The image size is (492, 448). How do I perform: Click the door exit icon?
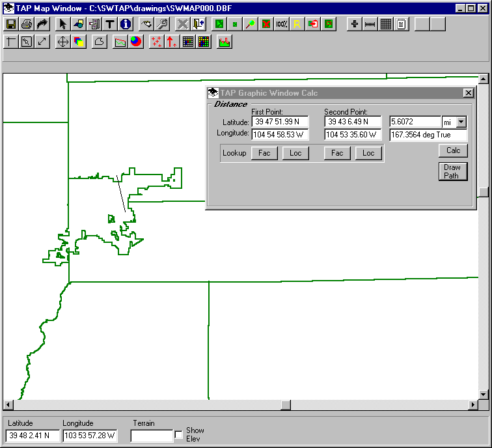pyautogui.click(x=198, y=24)
